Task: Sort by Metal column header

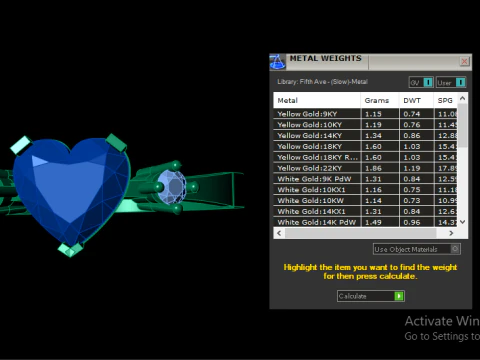Action: pos(317,100)
